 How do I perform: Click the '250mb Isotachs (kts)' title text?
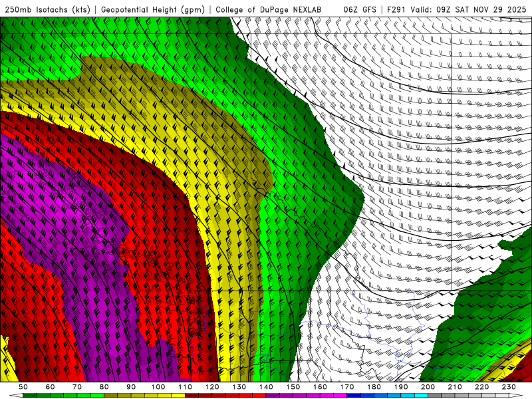(47, 10)
